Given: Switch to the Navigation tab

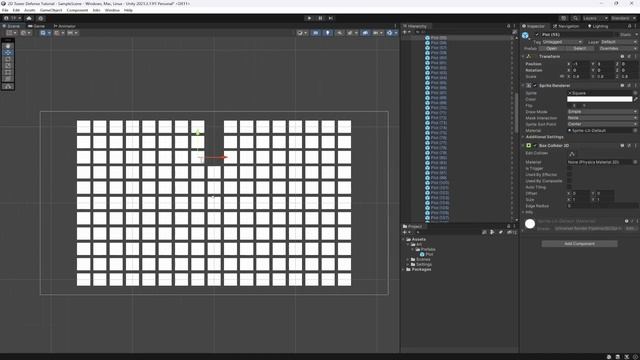Looking at the screenshot, I should tap(566, 26).
